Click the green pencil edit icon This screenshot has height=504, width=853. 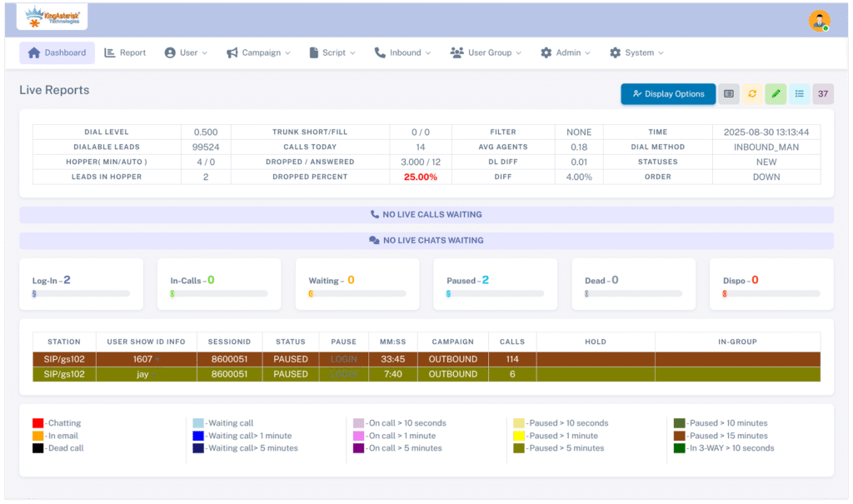click(776, 94)
